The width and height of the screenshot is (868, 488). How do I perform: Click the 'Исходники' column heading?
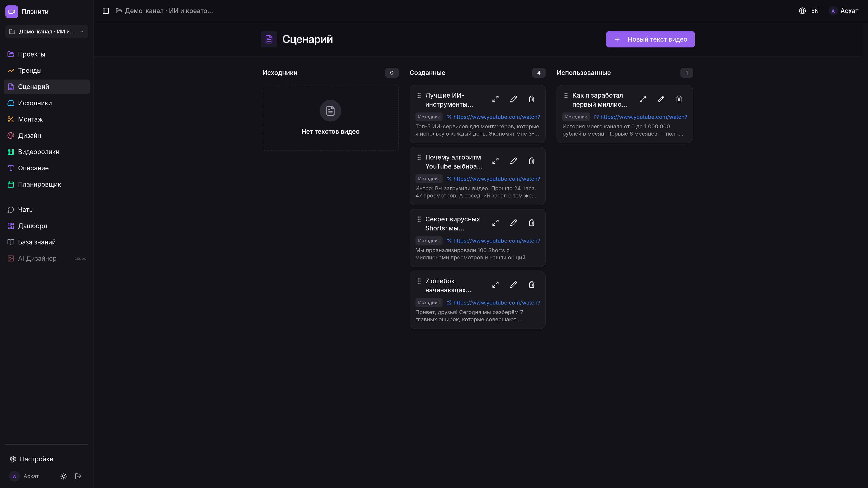(x=280, y=73)
